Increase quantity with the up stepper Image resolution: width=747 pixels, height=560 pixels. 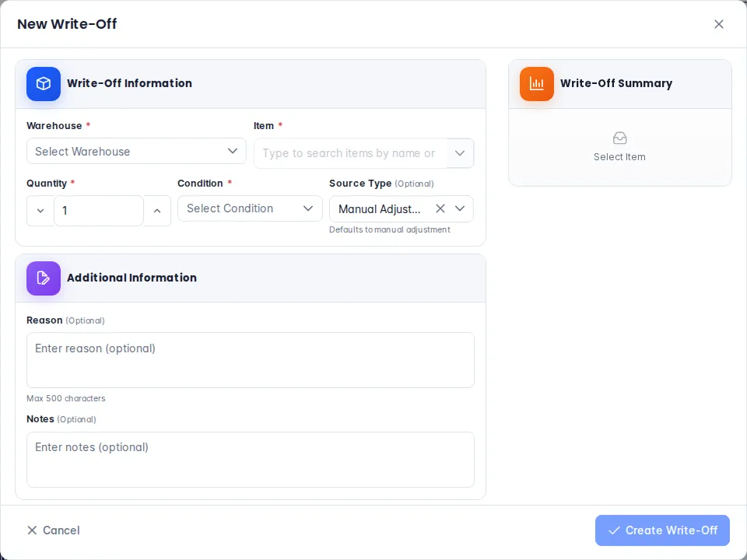pyautogui.click(x=157, y=211)
